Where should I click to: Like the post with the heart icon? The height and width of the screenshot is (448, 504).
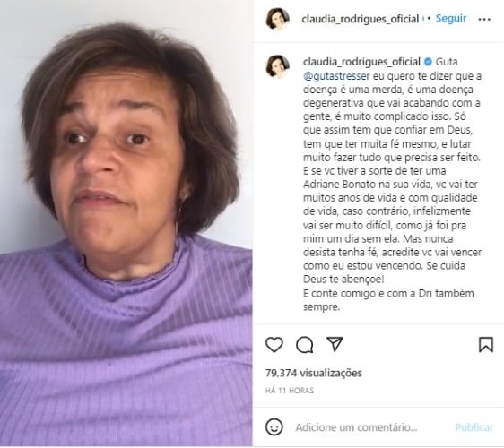point(274,345)
